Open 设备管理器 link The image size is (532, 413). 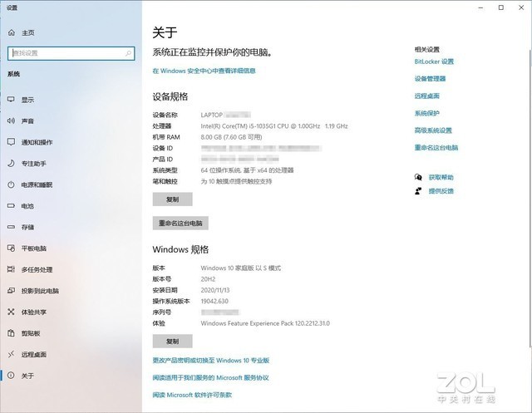tap(430, 79)
